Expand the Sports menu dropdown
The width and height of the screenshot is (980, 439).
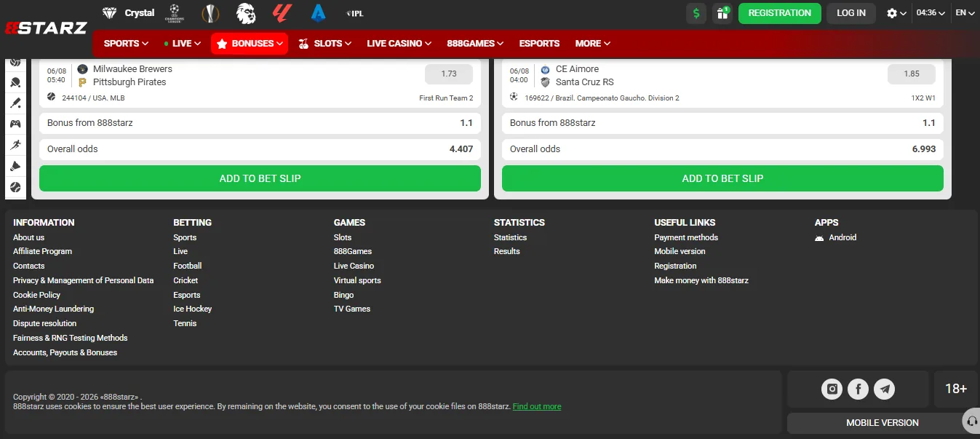pos(126,44)
